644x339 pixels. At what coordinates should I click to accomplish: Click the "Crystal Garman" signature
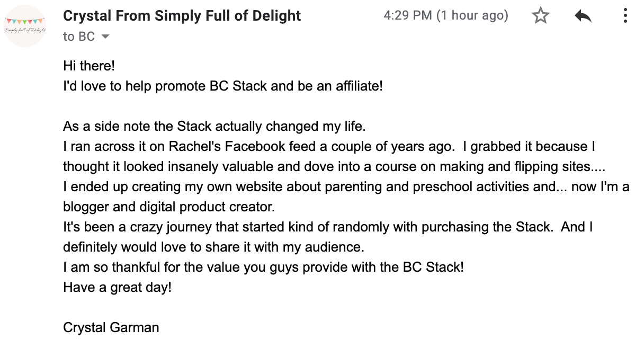tap(111, 327)
